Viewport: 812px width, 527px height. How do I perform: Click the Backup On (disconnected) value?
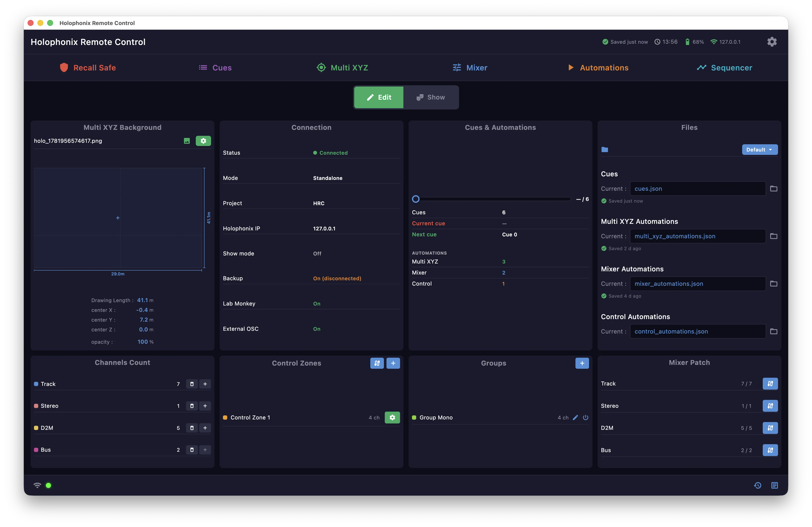(337, 279)
